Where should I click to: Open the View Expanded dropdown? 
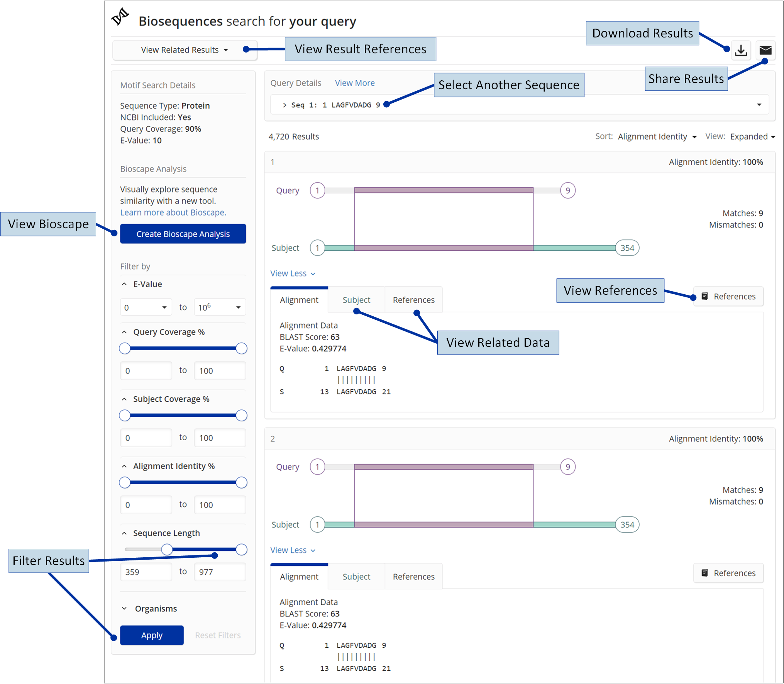click(752, 137)
